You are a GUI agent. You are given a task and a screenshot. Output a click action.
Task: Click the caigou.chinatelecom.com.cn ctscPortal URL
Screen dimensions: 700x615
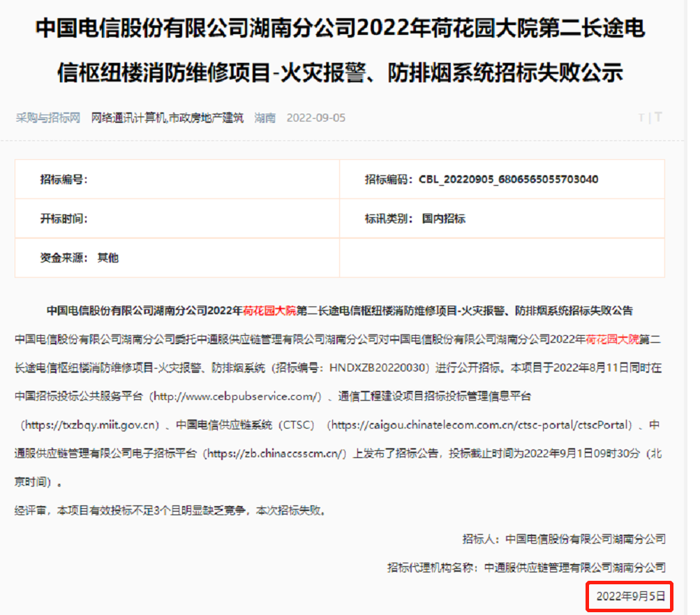click(479, 425)
